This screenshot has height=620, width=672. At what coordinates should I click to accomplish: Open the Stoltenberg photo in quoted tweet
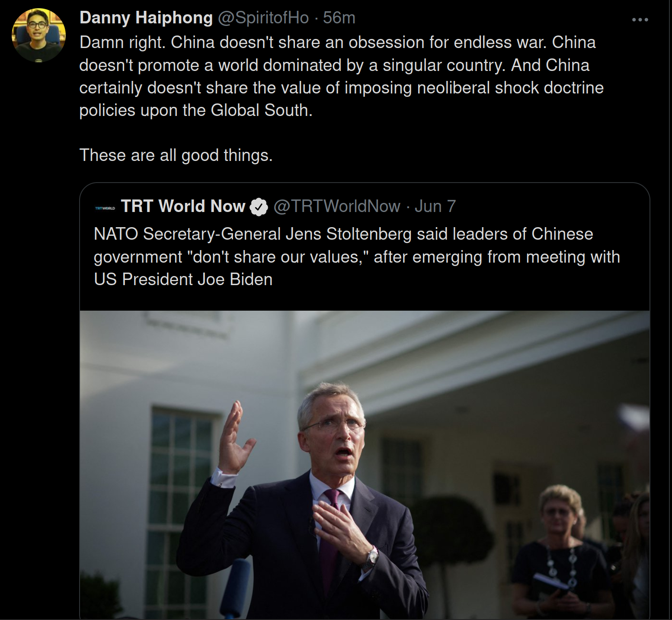coord(365,465)
